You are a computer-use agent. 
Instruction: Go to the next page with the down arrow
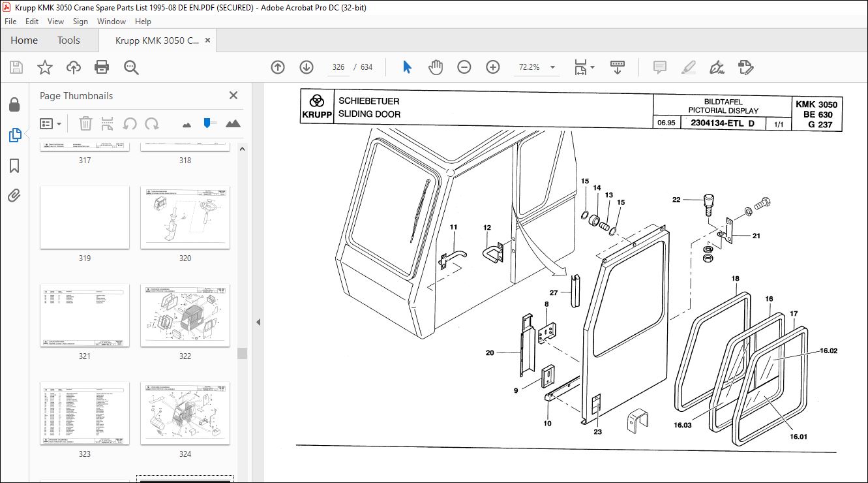pyautogui.click(x=307, y=67)
